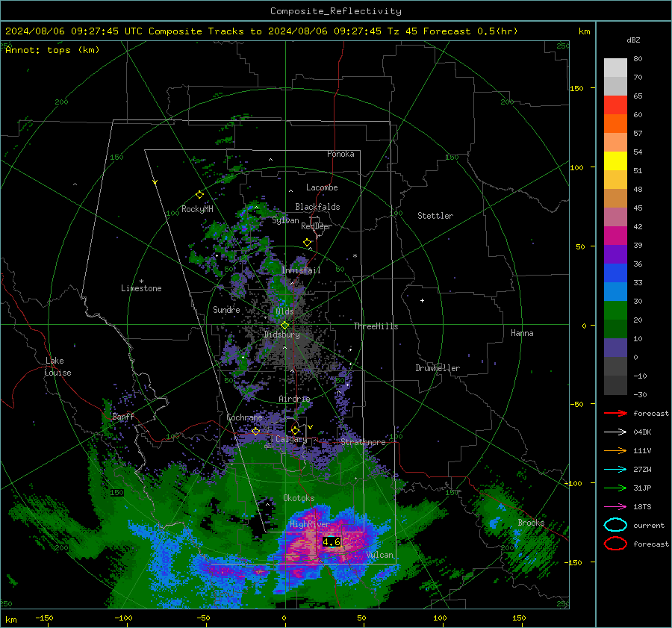Click the white 04DK arrow in legend
Screen dimensions: 672x628
615,432
